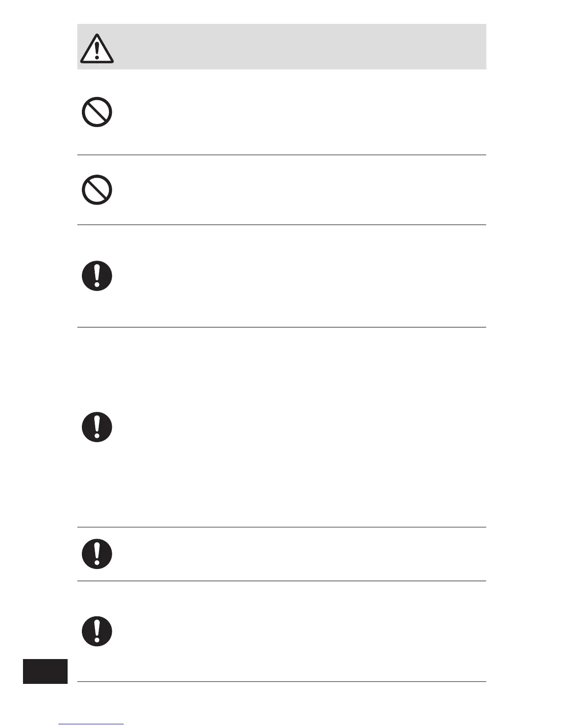Click the second black exclamation mark icon
The width and height of the screenshot is (563, 728).
click(97, 427)
